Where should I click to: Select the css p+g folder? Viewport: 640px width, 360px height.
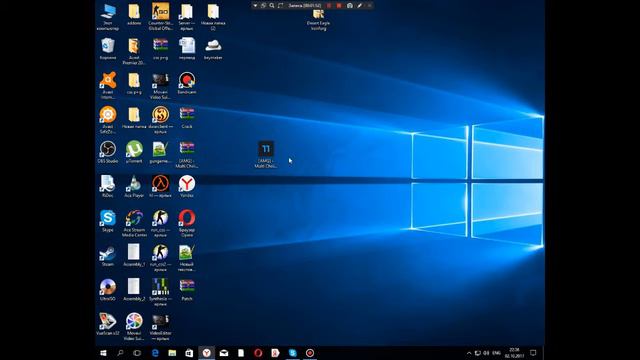(134, 83)
